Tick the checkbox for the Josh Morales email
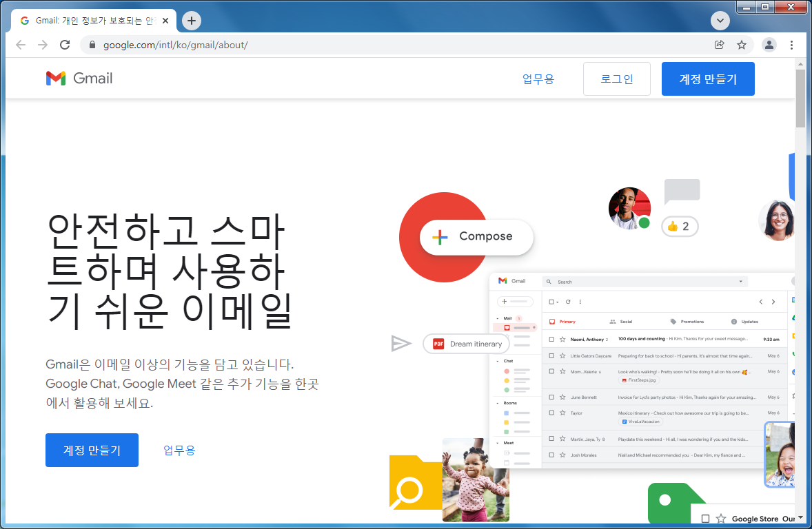This screenshot has height=529, width=812. (551, 455)
